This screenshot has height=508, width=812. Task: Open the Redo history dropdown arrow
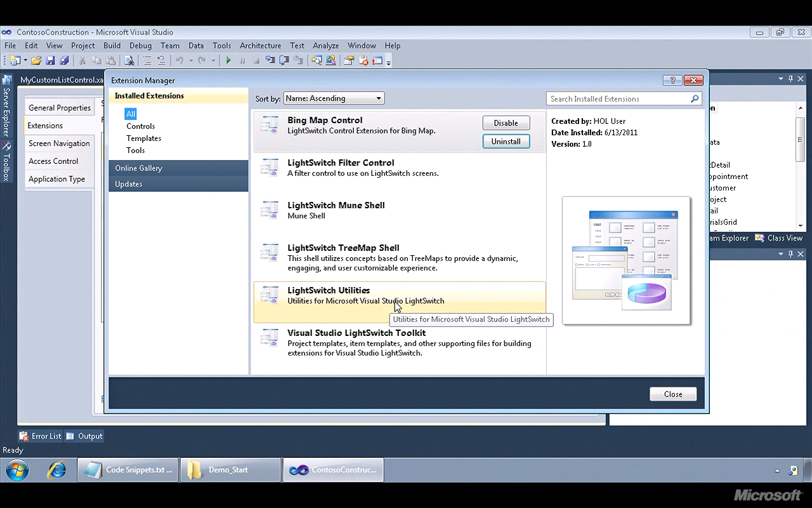[213, 61]
